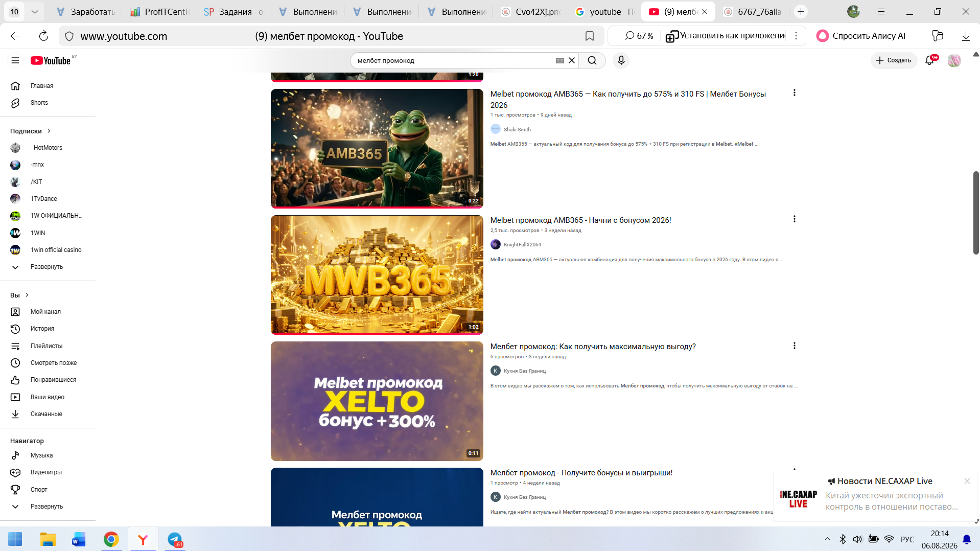Image resolution: width=980 pixels, height=551 pixels.
Task: Focus the YouTube search field
Action: tap(455, 60)
